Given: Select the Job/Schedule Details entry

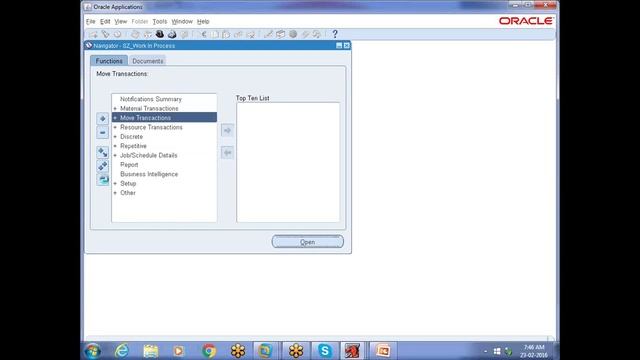Looking at the screenshot, I should [x=149, y=156].
